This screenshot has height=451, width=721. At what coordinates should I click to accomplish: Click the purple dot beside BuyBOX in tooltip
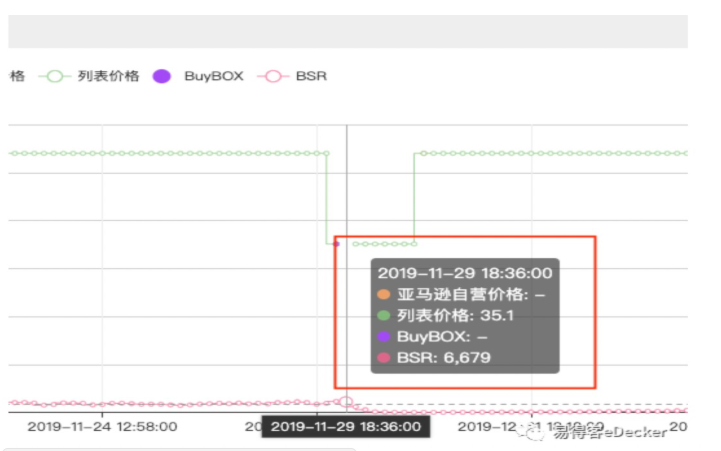click(384, 337)
